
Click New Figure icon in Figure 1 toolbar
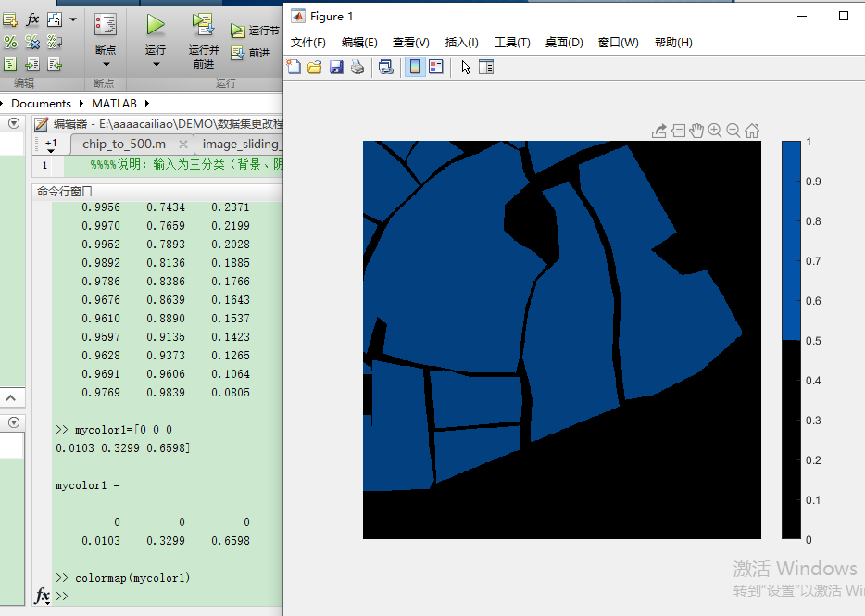pyautogui.click(x=294, y=68)
